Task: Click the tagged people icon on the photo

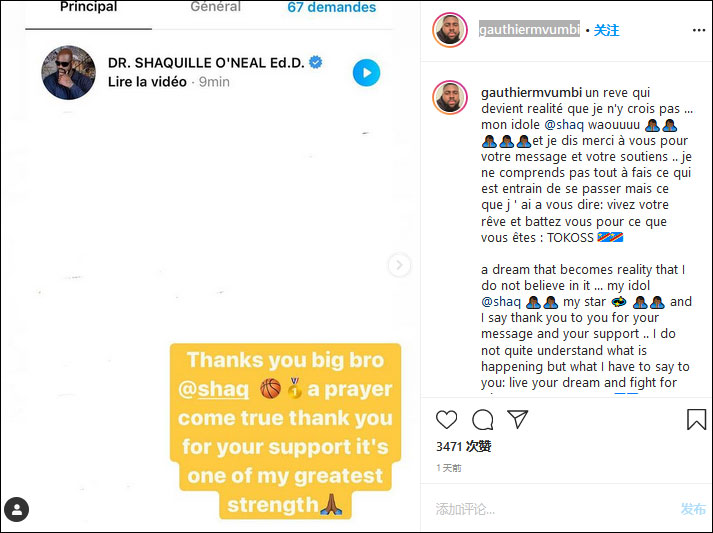Action: 16,509
